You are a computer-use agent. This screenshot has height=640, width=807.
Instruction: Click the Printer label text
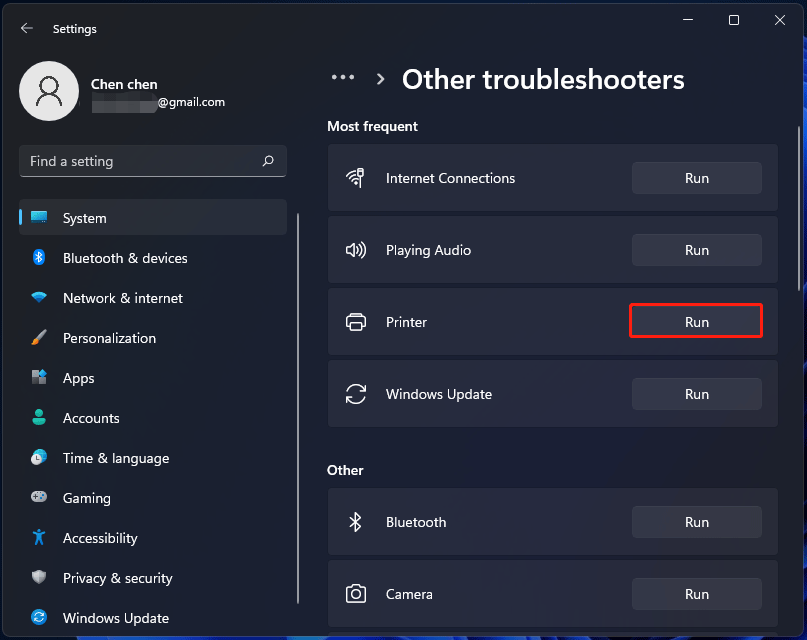coord(406,322)
